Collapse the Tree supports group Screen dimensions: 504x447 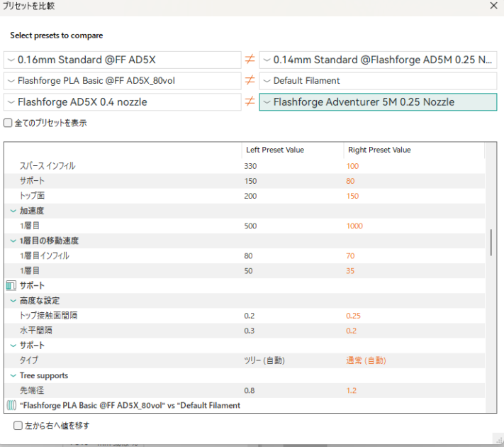13,375
